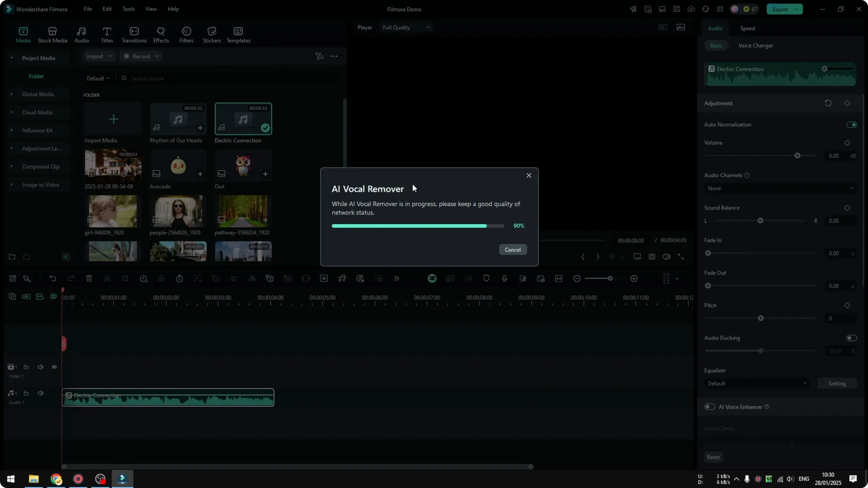
Task: Open the Player quality dropdown
Action: [x=405, y=27]
